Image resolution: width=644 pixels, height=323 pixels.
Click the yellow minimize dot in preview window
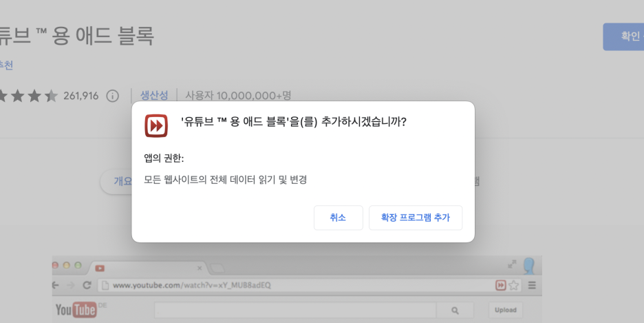[x=67, y=265]
